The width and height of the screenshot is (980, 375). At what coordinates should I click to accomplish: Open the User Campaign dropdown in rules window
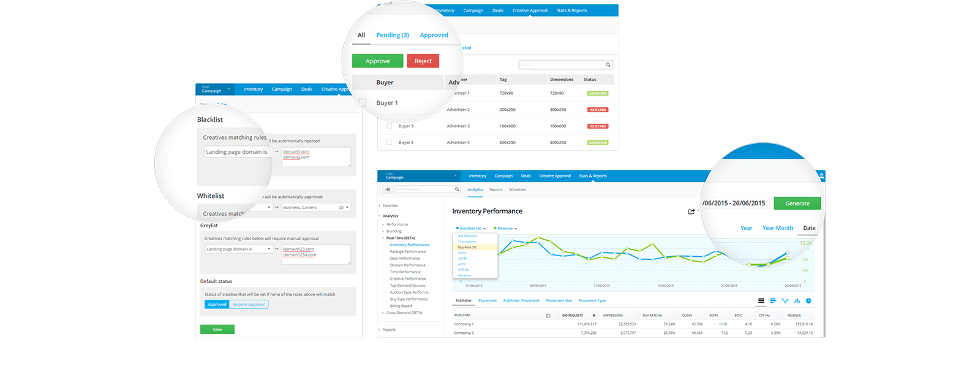coord(215,89)
